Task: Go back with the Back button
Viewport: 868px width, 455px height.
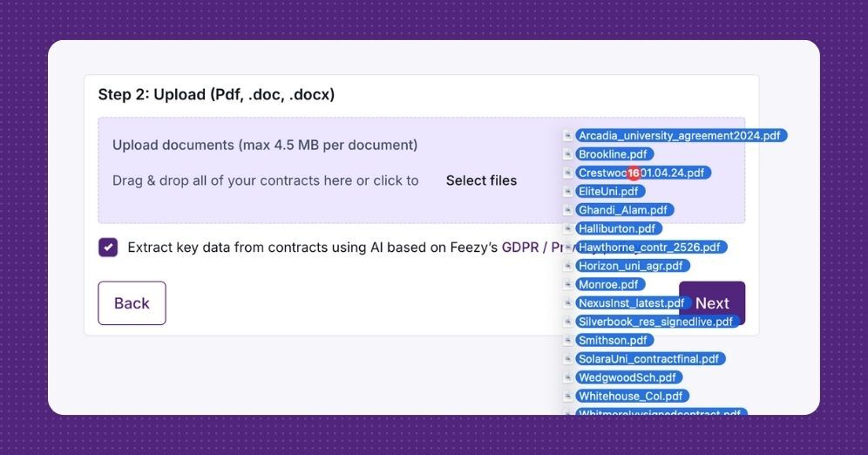Action: (132, 302)
